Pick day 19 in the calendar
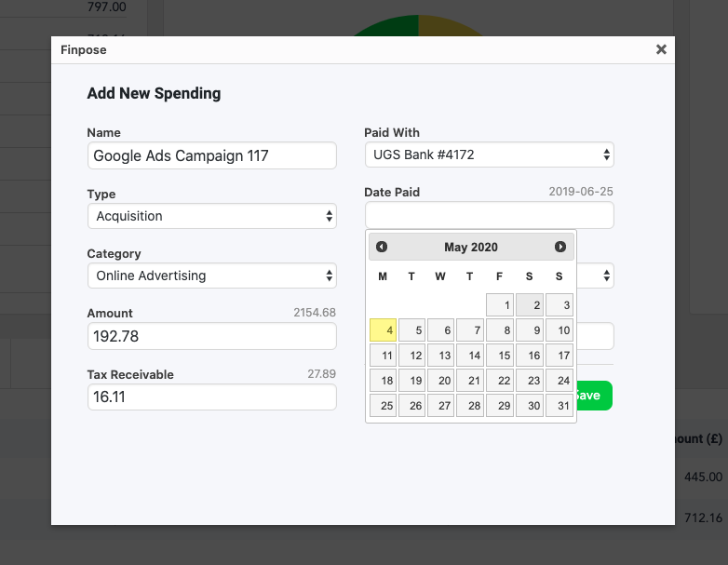 411,380
